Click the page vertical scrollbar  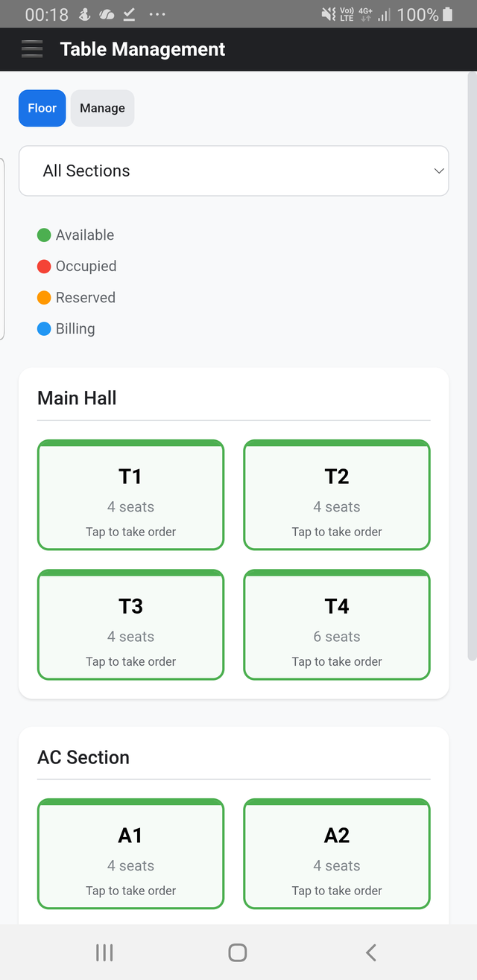click(471, 366)
